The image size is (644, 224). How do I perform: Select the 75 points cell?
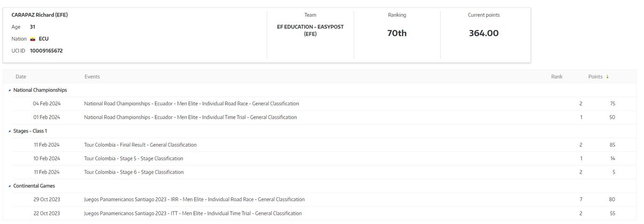click(612, 104)
